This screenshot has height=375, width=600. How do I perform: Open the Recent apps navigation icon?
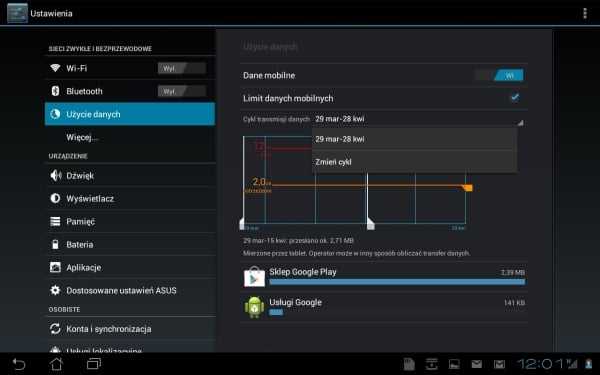(x=94, y=364)
